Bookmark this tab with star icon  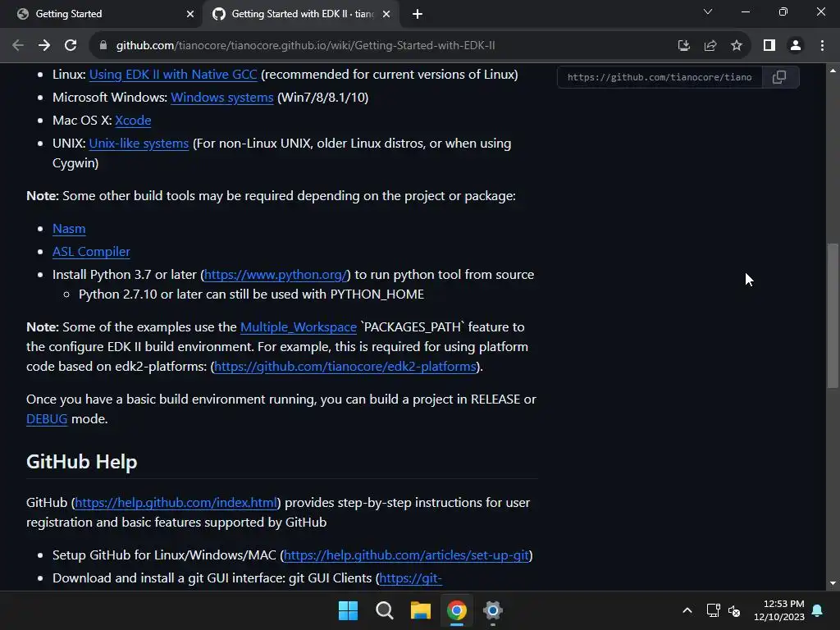coord(737,46)
